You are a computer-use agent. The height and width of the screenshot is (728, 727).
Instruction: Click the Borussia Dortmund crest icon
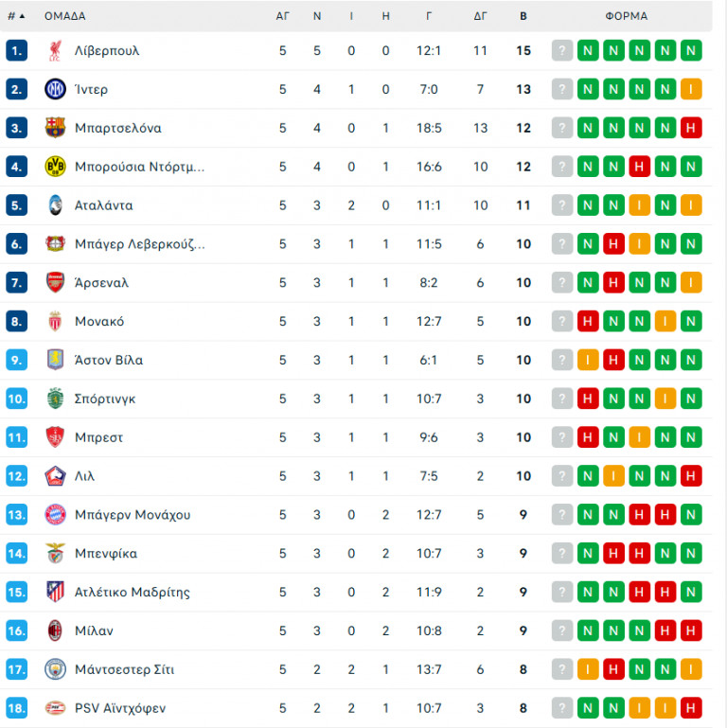pyautogui.click(x=55, y=167)
